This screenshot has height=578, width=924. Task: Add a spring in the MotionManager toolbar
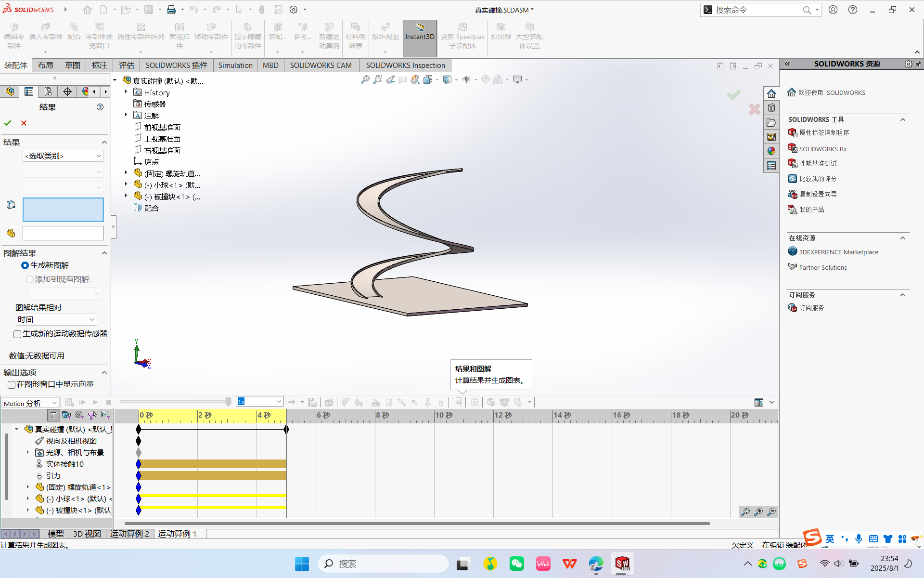click(x=388, y=402)
